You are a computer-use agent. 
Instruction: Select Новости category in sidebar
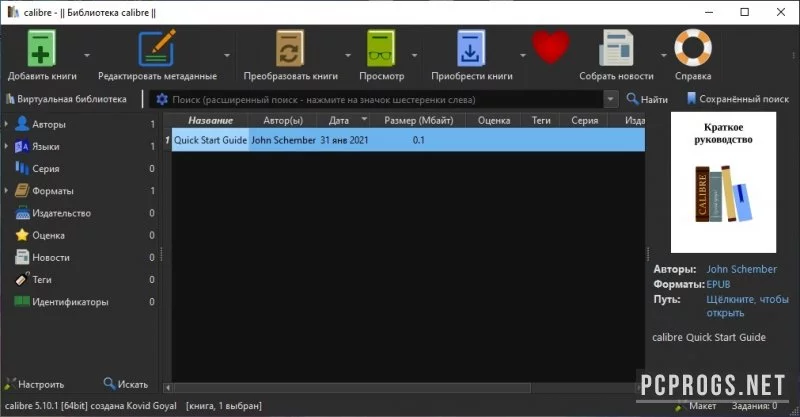click(x=51, y=257)
